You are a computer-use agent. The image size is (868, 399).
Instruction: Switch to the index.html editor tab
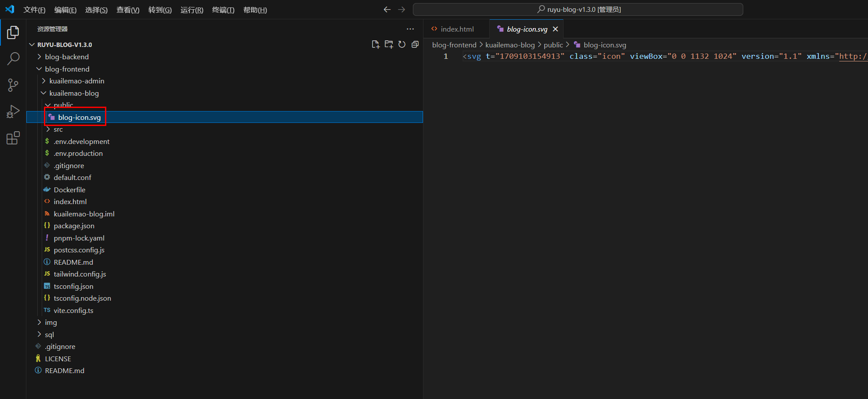click(456, 29)
